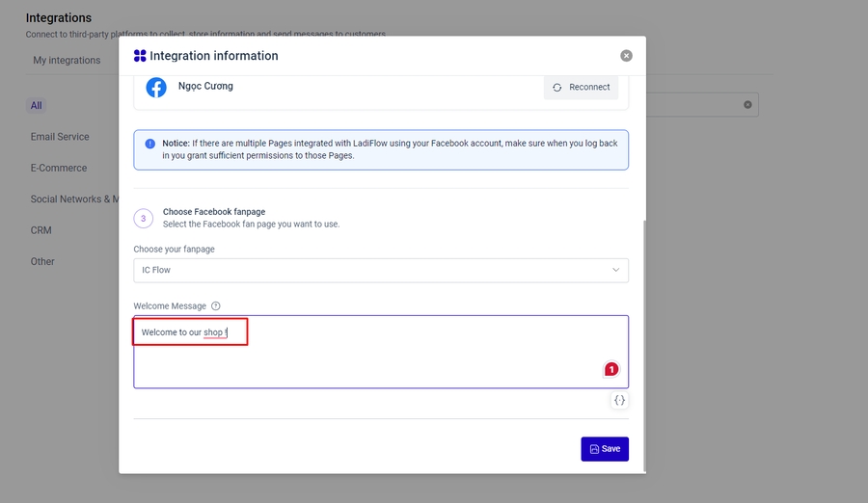This screenshot has width=868, height=503.
Task: Click the blue info icon in Notice
Action: (149, 144)
